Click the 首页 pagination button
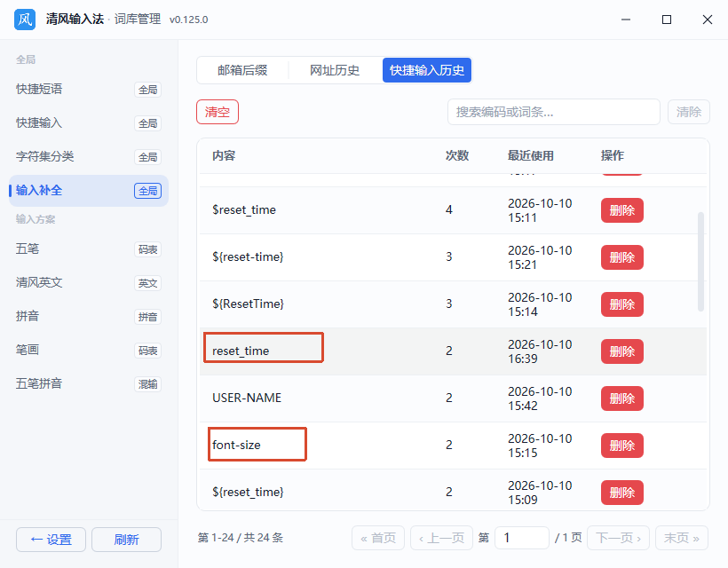 pyautogui.click(x=378, y=538)
